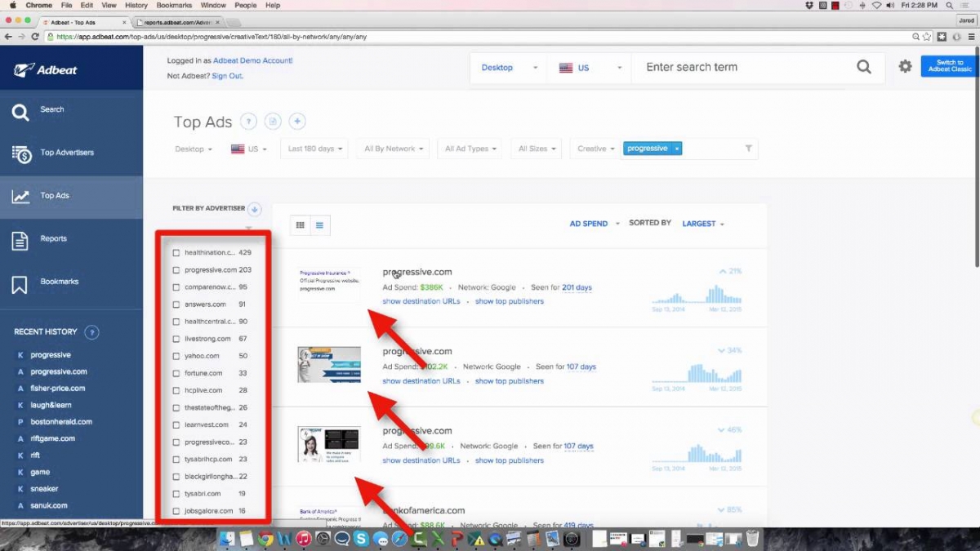Open settings via the gear icon
The image size is (980, 551).
tap(905, 67)
